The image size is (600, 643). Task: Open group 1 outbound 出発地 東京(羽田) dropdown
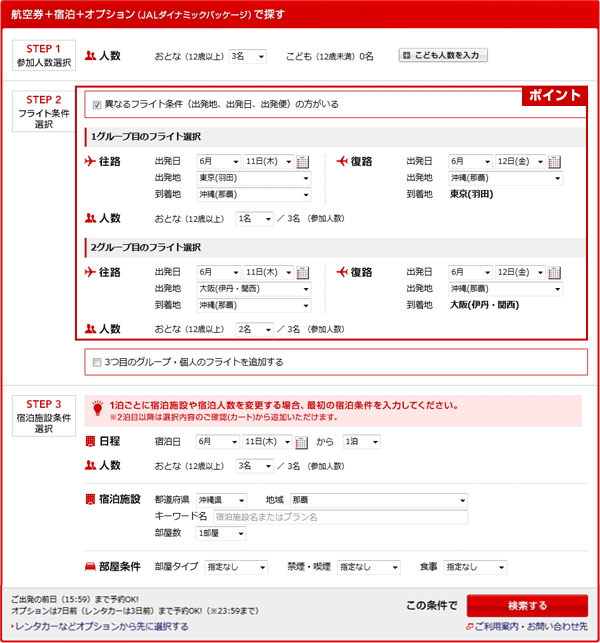(x=254, y=178)
